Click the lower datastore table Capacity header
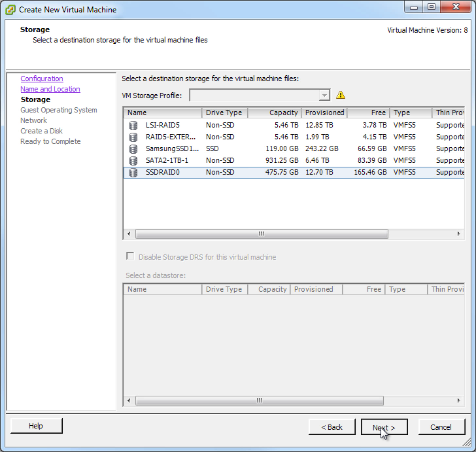The image size is (476, 452). click(269, 290)
